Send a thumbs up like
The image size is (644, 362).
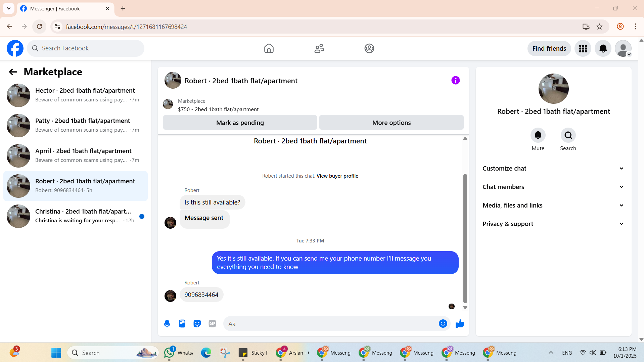460,324
